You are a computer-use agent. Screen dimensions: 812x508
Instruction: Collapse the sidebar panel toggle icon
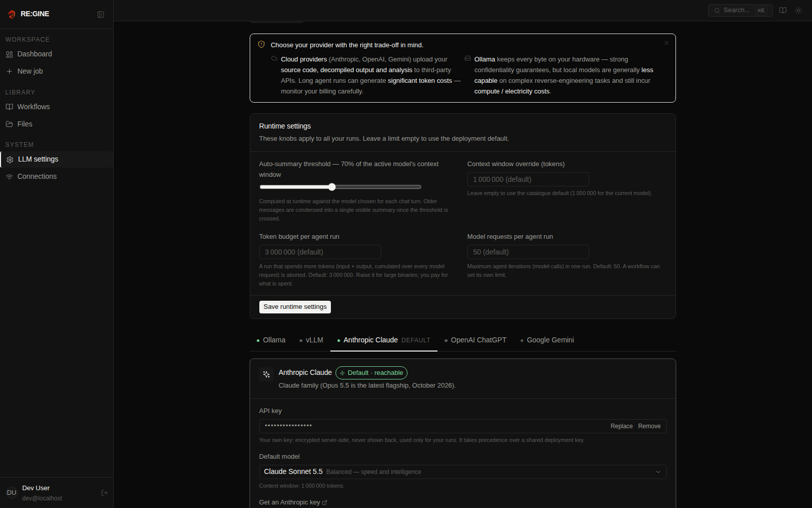point(101,15)
